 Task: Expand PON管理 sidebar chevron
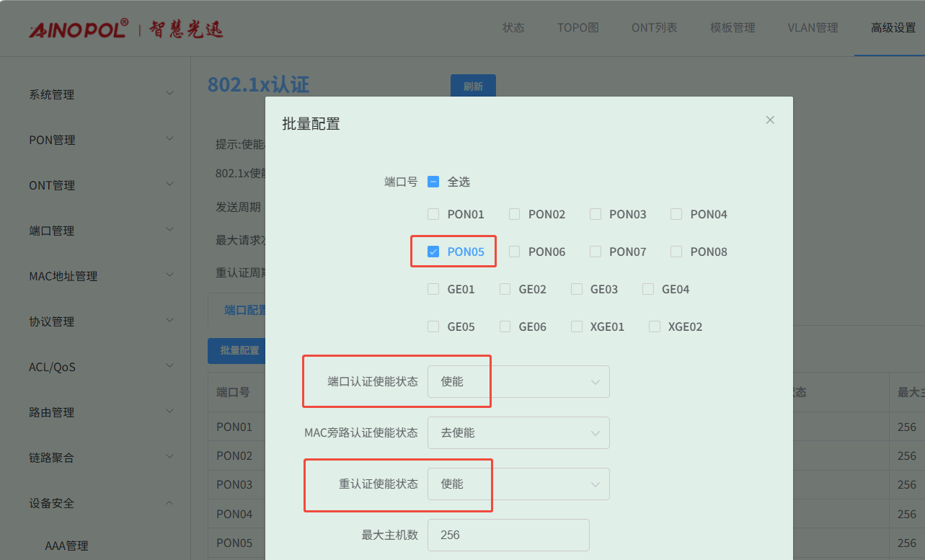pyautogui.click(x=169, y=139)
